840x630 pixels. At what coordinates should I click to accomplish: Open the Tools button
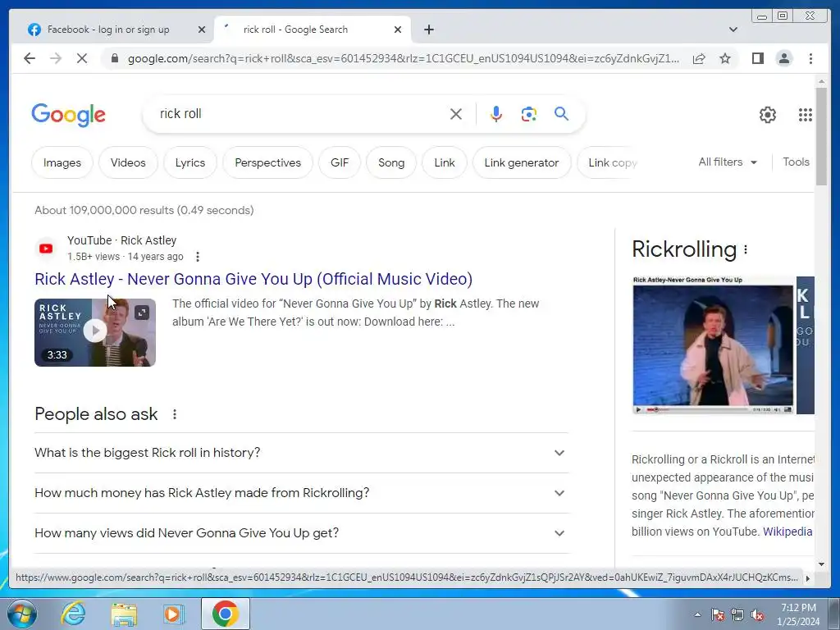[x=796, y=162]
